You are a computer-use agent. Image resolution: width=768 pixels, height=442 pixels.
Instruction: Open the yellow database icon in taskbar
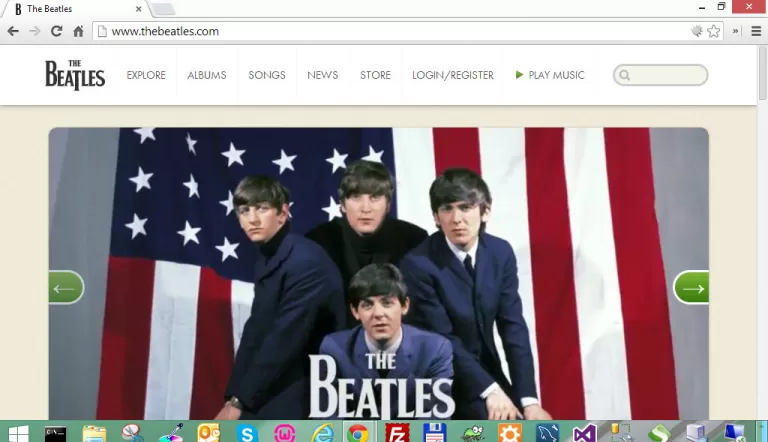point(621,433)
